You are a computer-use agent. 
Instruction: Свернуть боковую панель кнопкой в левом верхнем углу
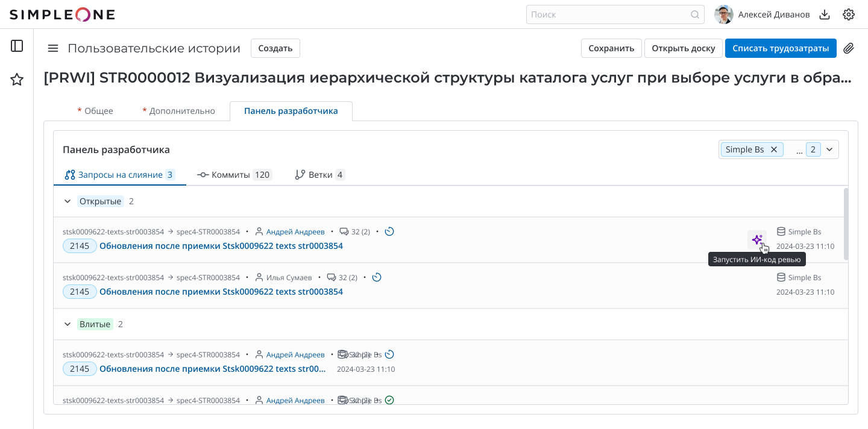17,46
